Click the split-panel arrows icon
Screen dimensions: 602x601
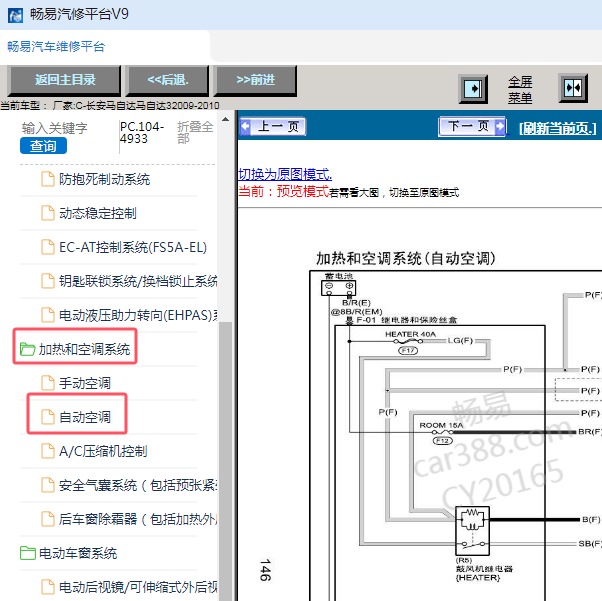click(573, 88)
